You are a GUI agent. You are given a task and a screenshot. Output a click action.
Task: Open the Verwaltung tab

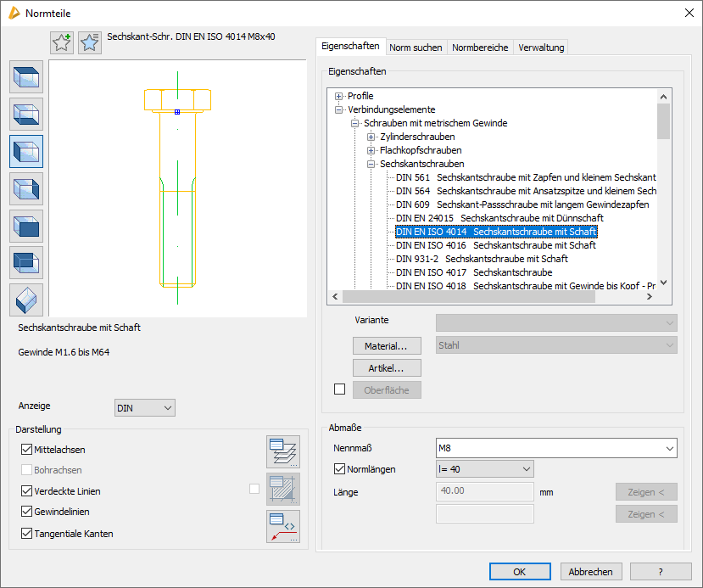541,48
